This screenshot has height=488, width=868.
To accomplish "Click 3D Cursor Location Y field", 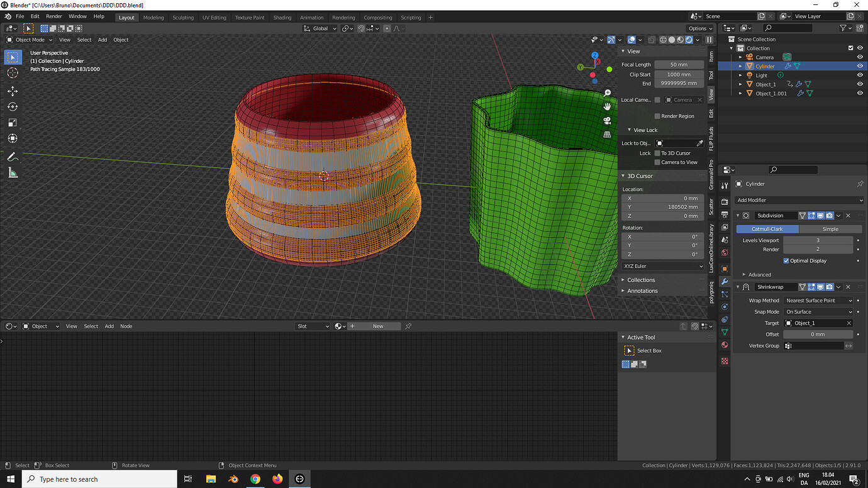I will [x=663, y=207].
